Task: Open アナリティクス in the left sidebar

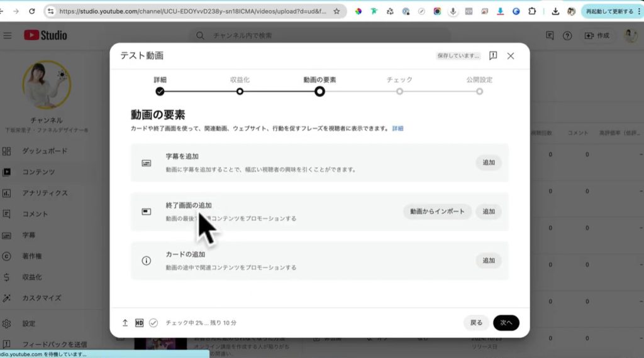Action: pos(45,193)
